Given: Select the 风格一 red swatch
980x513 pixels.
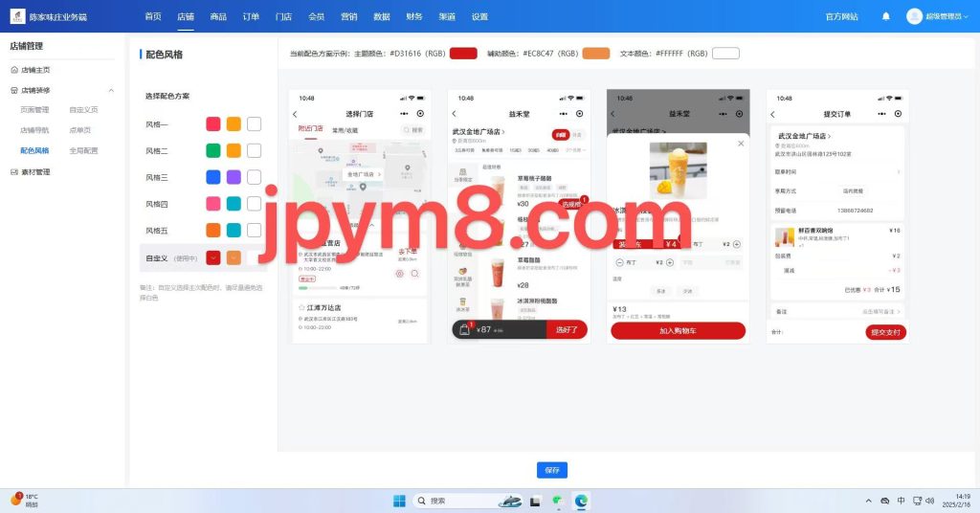Looking at the screenshot, I should [213, 123].
